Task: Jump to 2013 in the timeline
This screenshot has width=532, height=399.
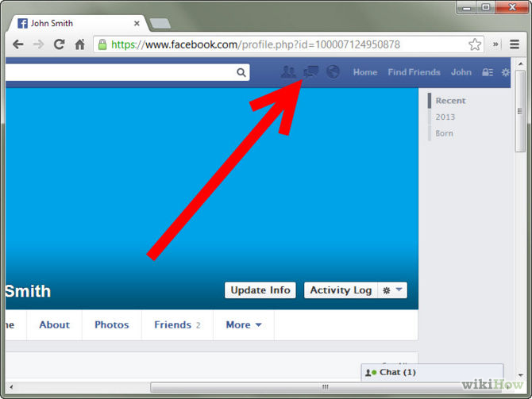Action: (445, 117)
